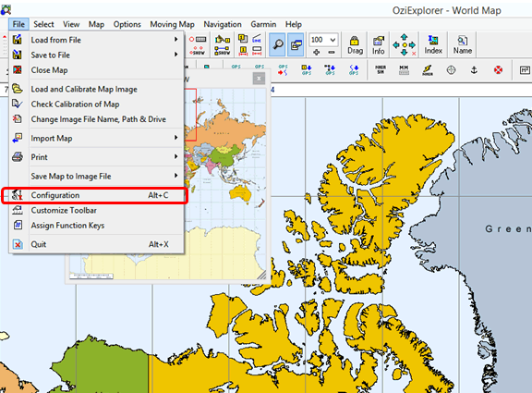Click the Name search button
532x393 pixels.
click(463, 44)
